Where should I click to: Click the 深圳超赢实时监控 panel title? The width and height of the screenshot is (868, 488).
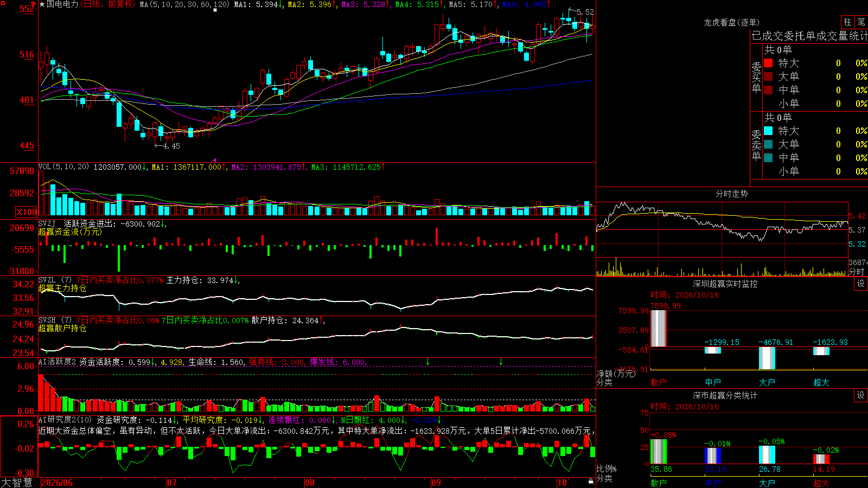pyautogui.click(x=725, y=284)
